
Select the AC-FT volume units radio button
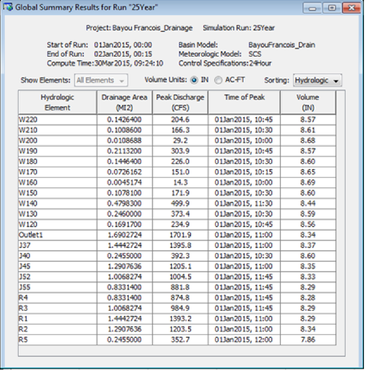point(218,80)
